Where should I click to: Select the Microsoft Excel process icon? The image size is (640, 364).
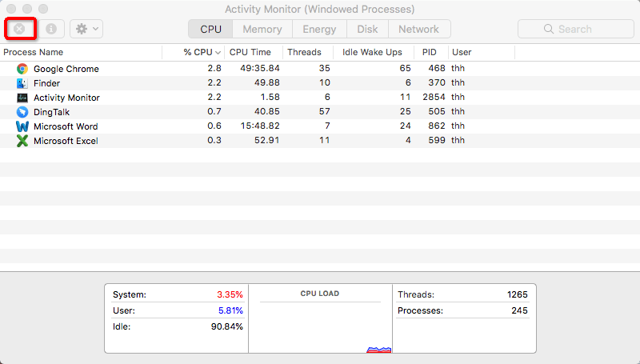click(22, 141)
